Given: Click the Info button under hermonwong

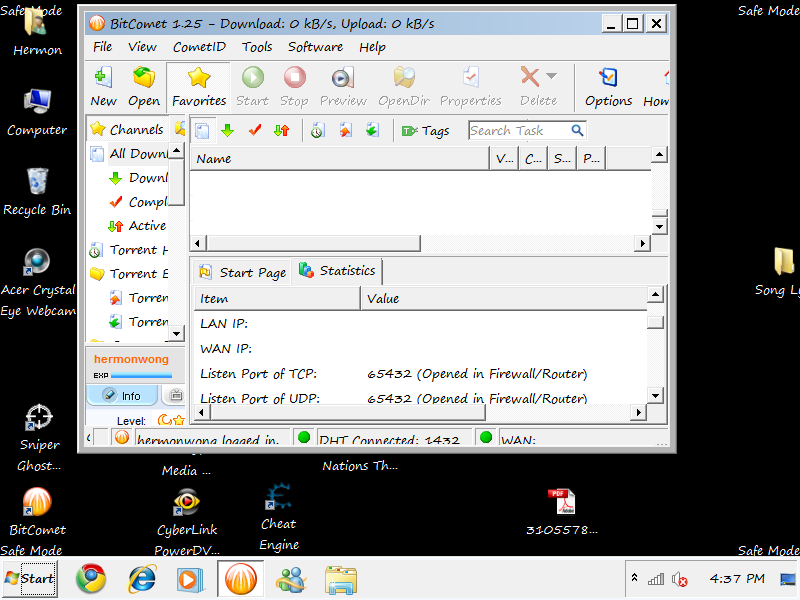Looking at the screenshot, I should pos(121,396).
